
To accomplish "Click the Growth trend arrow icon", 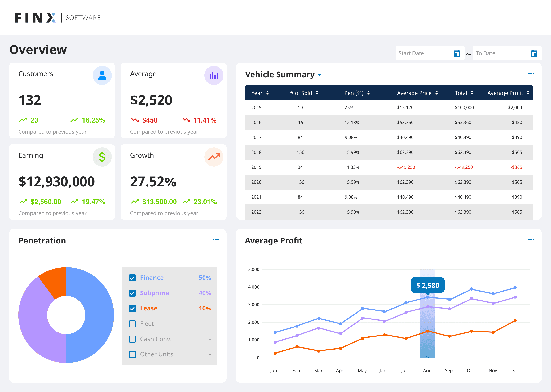I will [x=214, y=157].
